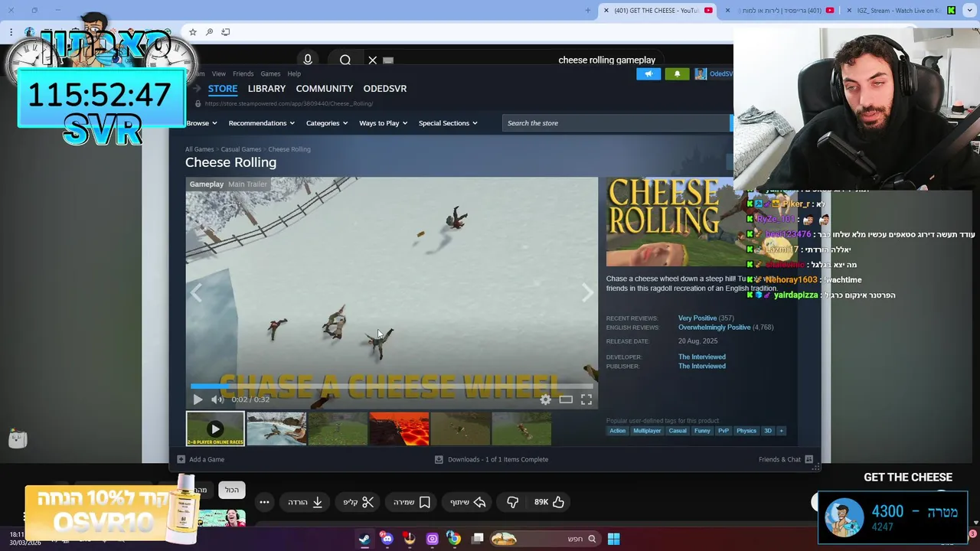This screenshot has width=980, height=551.
Task: Select lava screenshot thumbnail
Action: 399,429
